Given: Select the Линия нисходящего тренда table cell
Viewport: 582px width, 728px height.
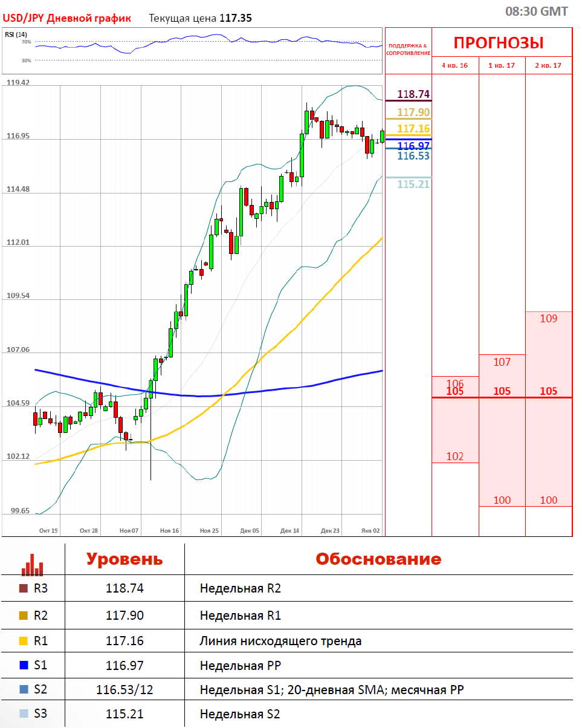Looking at the screenshot, I should [x=280, y=641].
